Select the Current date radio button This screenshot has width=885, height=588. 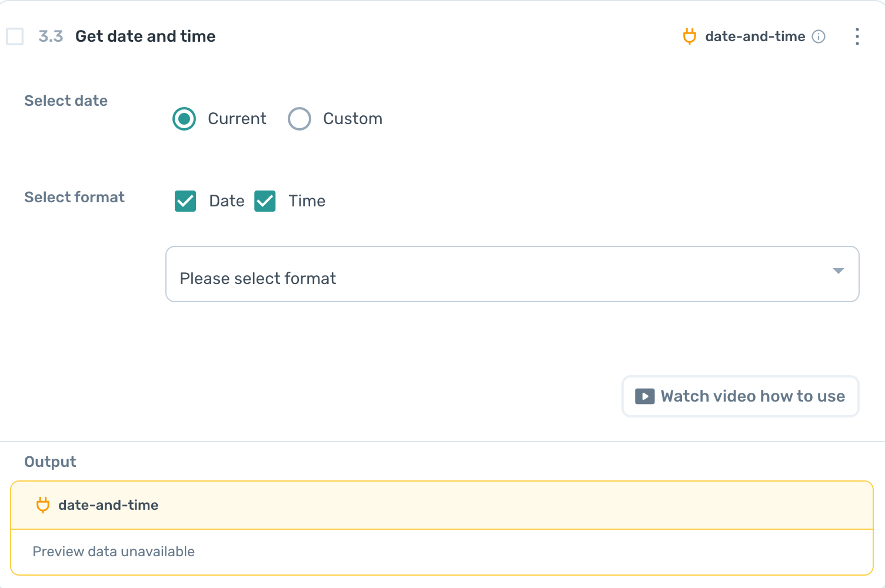pos(184,119)
